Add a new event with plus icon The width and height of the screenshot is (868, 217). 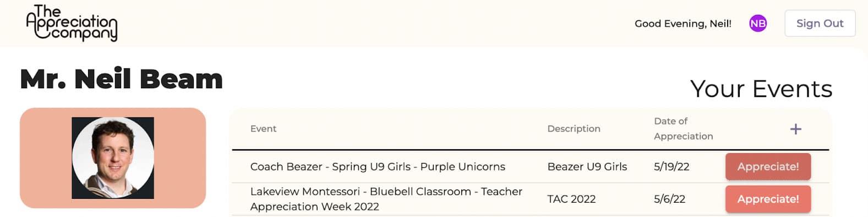point(795,129)
